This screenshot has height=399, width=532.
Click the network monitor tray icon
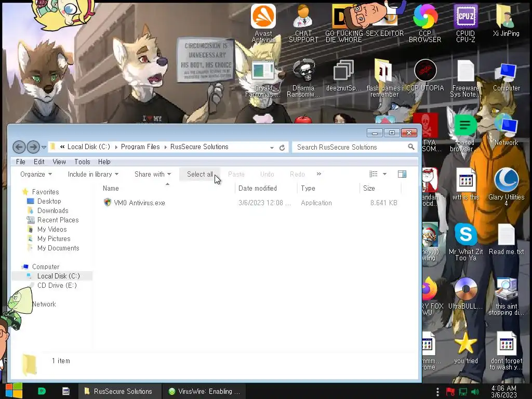pyautogui.click(x=463, y=392)
